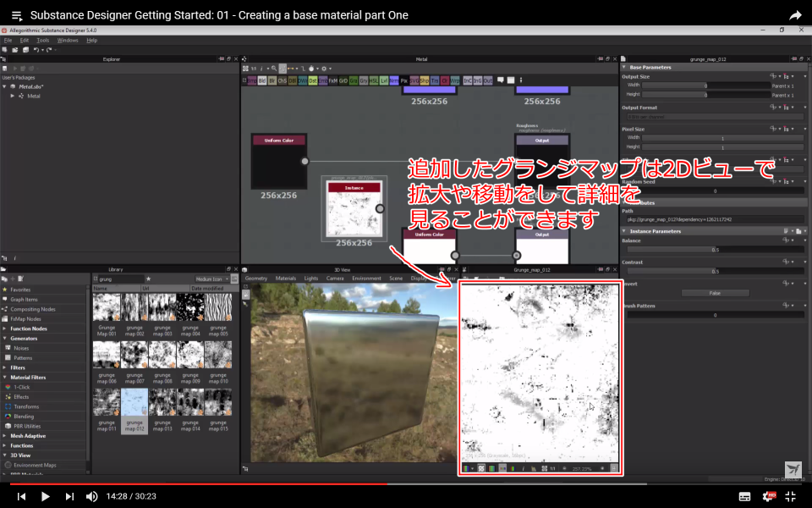Add a Warp node via Wrp icon
Viewport: 812px width, 508px height.
(455, 81)
